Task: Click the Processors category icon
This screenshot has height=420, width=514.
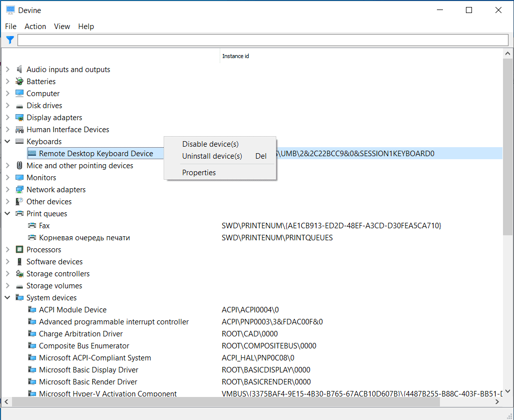Action: 20,249
